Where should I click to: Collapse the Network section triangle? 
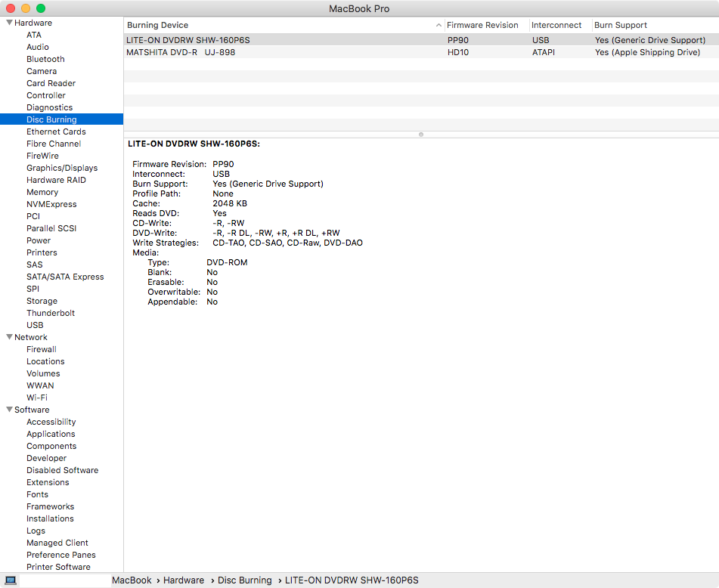pyautogui.click(x=9, y=337)
